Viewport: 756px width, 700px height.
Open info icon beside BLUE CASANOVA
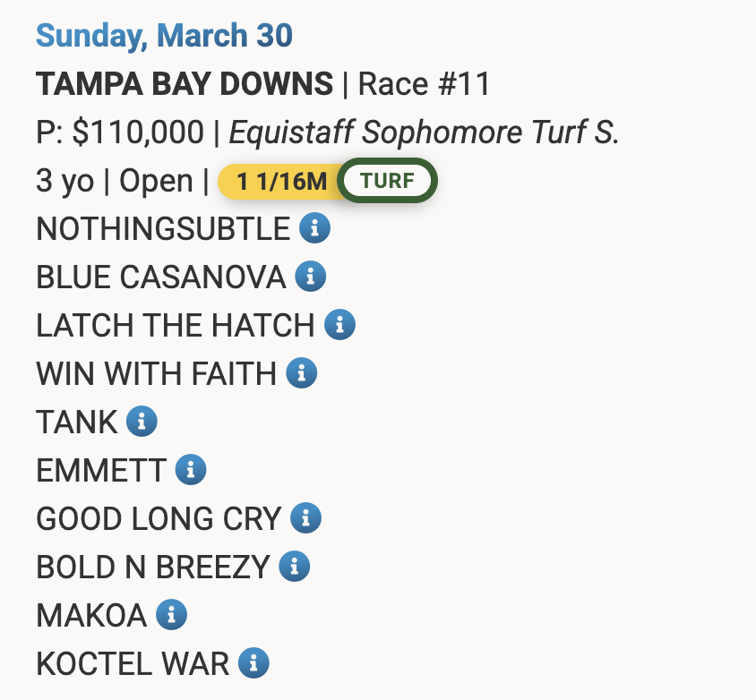click(x=310, y=277)
